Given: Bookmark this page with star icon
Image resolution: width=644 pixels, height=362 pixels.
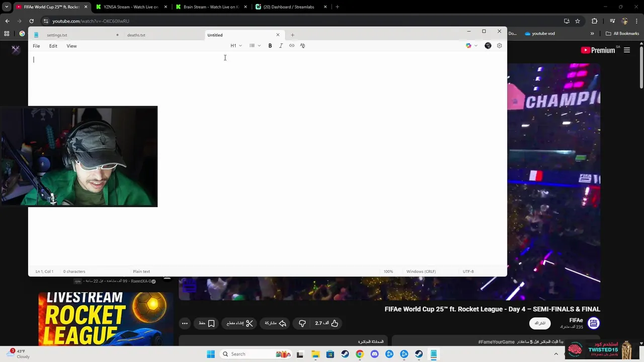Looking at the screenshot, I should (x=578, y=21).
